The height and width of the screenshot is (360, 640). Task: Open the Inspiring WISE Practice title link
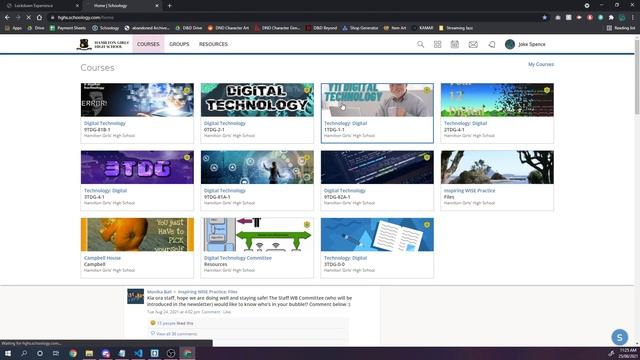pos(469,191)
